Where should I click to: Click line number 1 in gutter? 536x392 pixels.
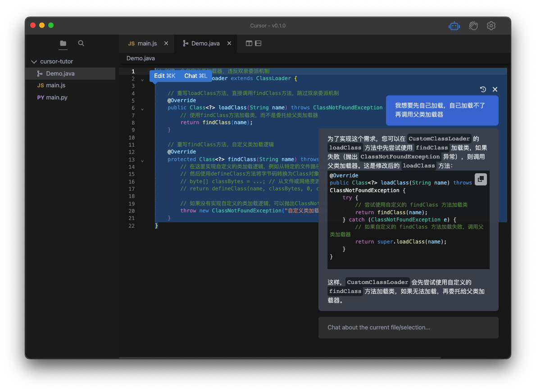tap(133, 72)
